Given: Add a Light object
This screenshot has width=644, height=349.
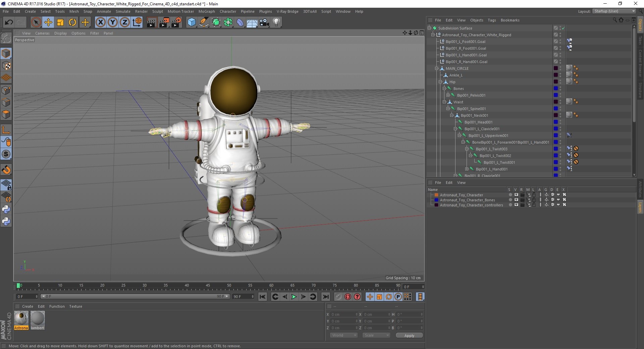Looking at the screenshot, I should [x=276, y=22].
